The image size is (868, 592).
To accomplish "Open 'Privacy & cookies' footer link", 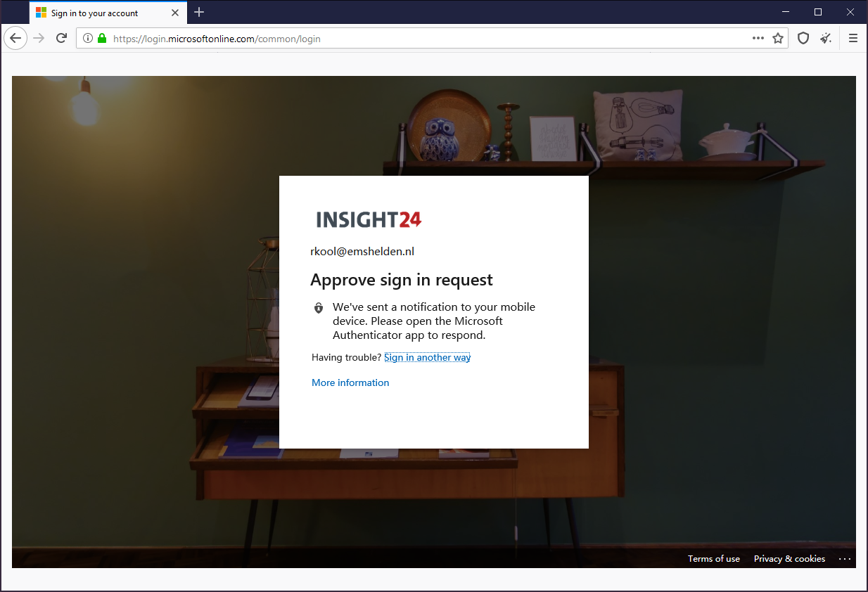I will click(789, 559).
